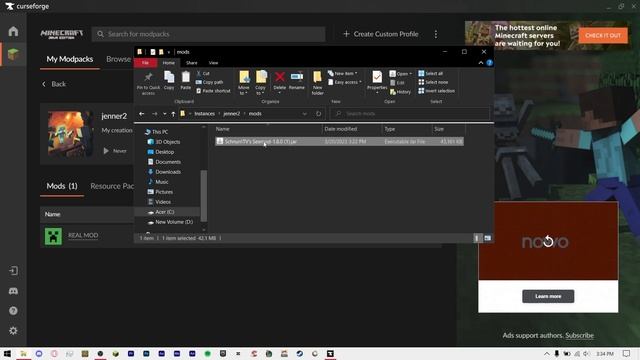Viewport: 640px width, 360px height.
Task: Click the CHECK IT OUT ad button
Action: 603,36
